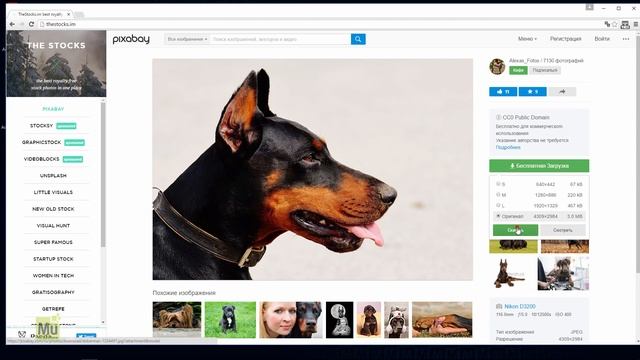Open the image type filter dropdown

187,39
